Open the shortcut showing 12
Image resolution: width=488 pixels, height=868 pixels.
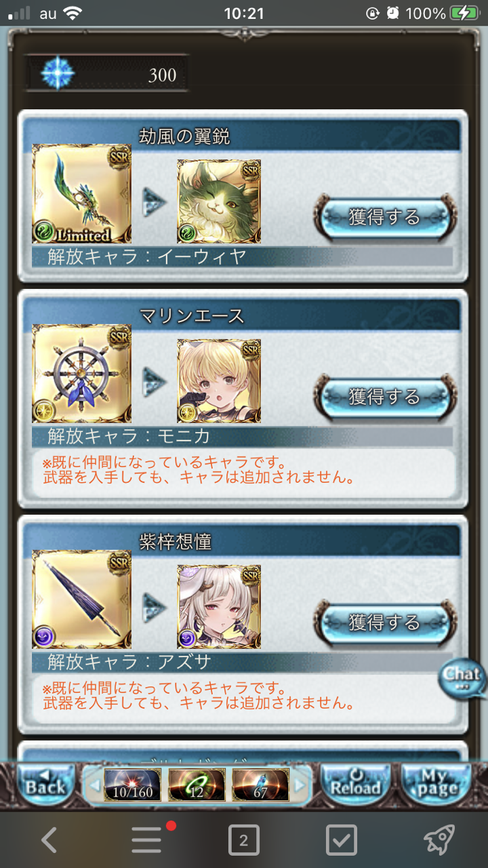197,785
